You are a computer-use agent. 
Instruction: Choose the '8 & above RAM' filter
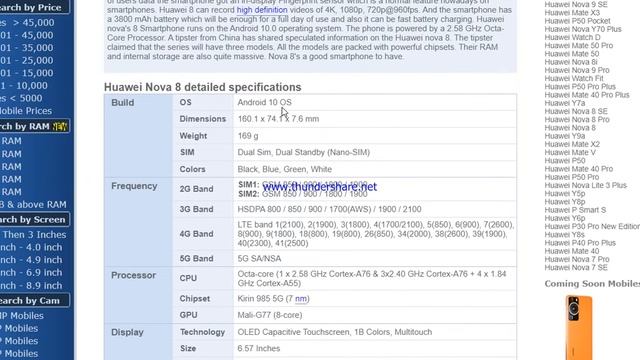tap(33, 204)
